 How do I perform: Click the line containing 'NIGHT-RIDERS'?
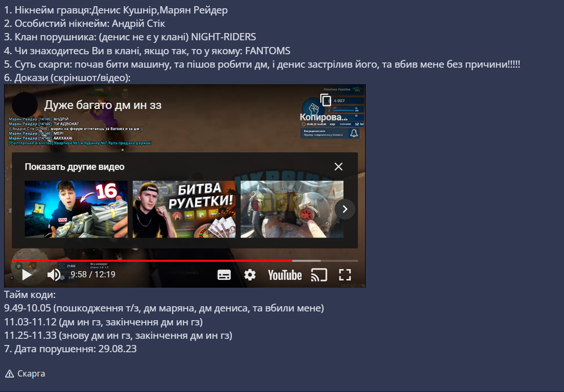tap(130, 37)
